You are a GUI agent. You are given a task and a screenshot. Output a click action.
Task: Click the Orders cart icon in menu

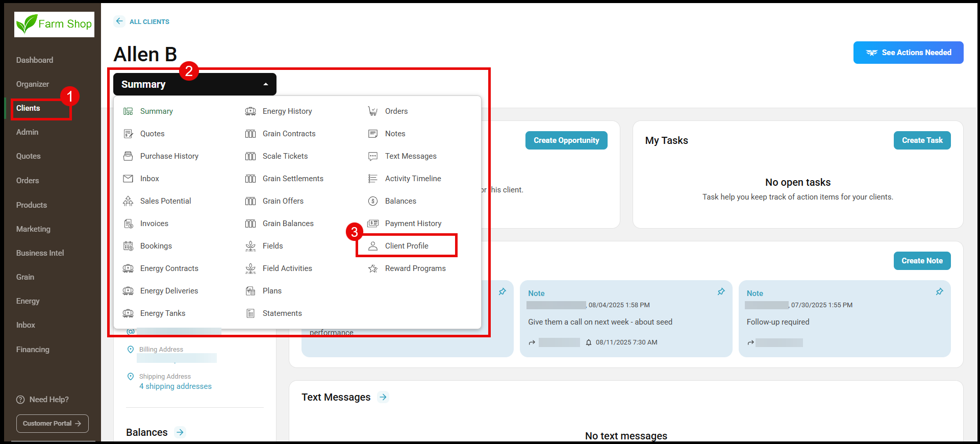click(x=373, y=111)
